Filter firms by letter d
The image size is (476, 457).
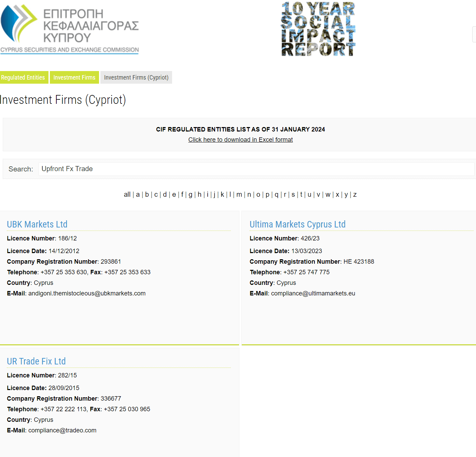pos(165,195)
